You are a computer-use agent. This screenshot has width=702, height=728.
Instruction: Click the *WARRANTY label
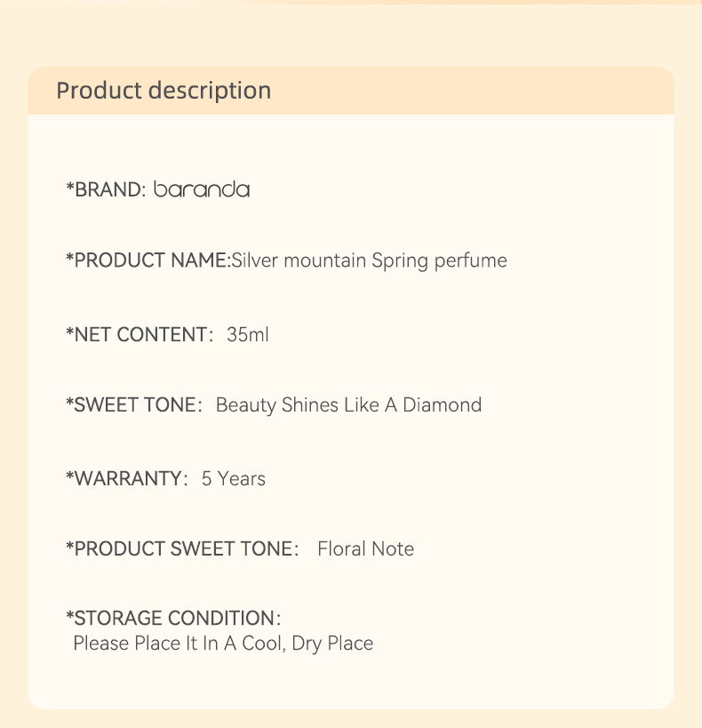coord(124,479)
